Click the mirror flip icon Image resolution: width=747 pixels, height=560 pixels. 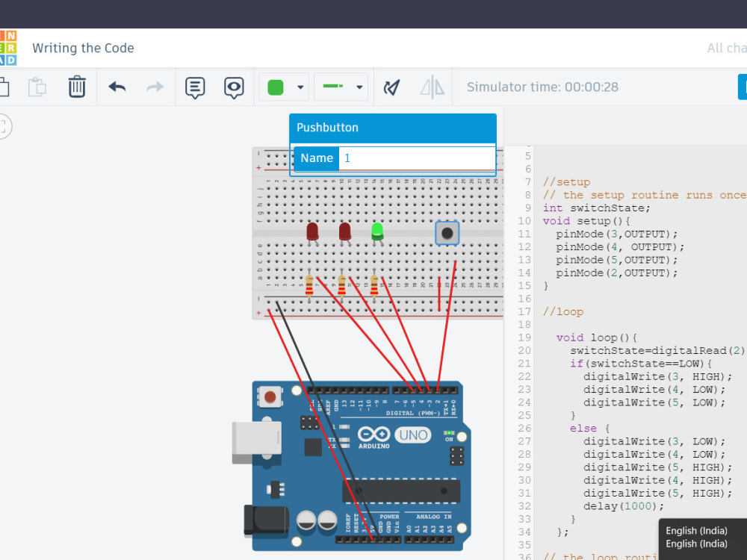(432, 87)
